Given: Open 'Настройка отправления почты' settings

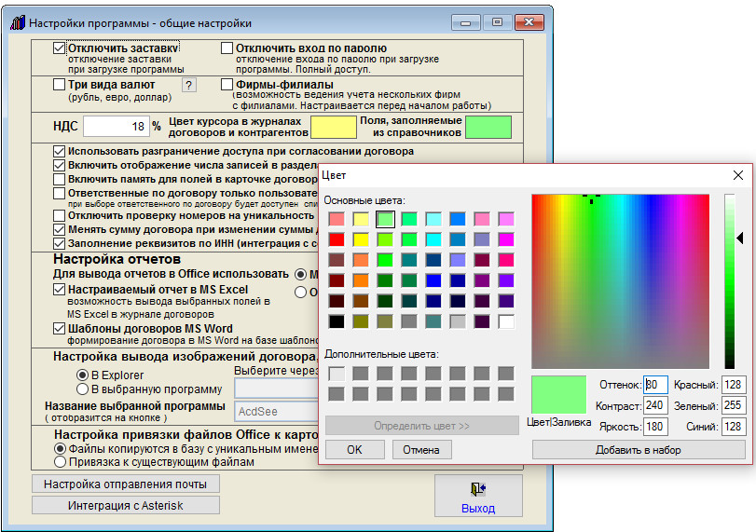Looking at the screenshot, I should [126, 484].
